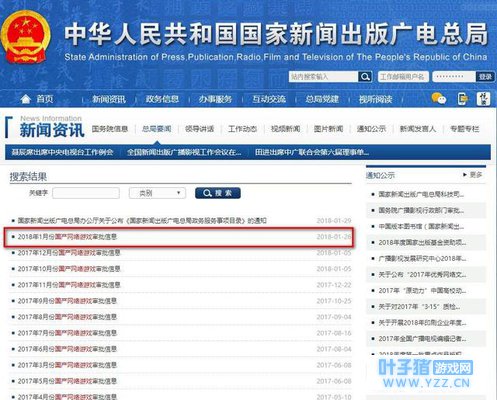This screenshot has height=400, width=497.
Task: Open the 办事服务 navigation menu
Action: [215, 99]
